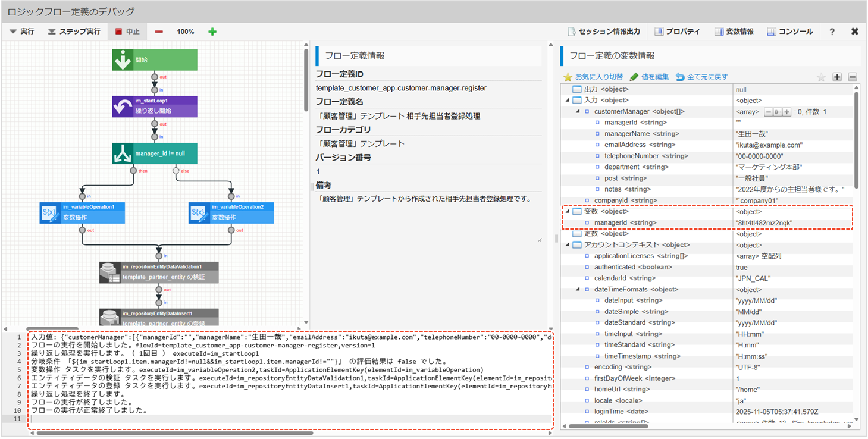This screenshot has height=439, width=868.
Task: Toggle the gray favorite star filter
Action: click(821, 77)
